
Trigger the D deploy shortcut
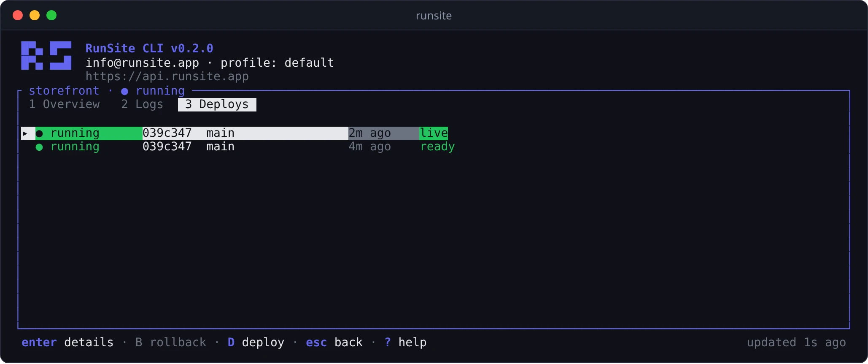(x=256, y=342)
